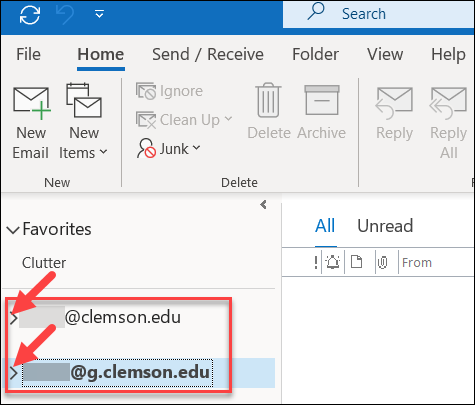Sort by the item type page icon column
The height and width of the screenshot is (405, 475).
(x=357, y=262)
